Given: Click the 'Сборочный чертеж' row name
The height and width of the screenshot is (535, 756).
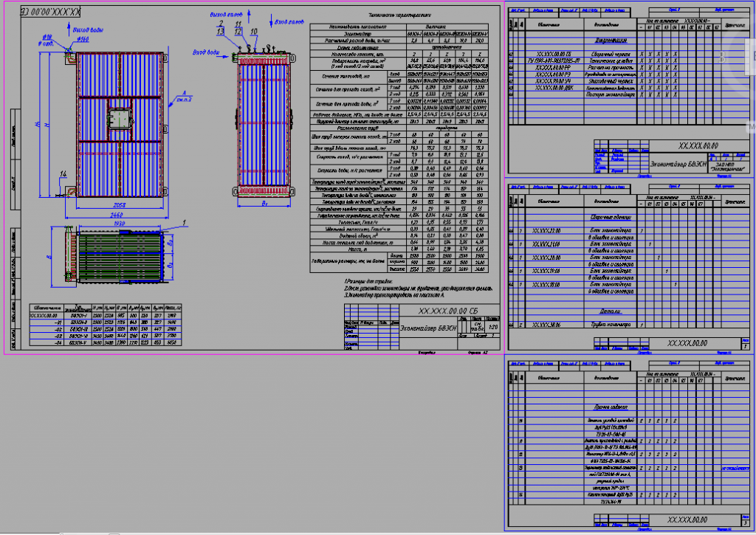Looking at the screenshot, I should pyautogui.click(x=610, y=55).
